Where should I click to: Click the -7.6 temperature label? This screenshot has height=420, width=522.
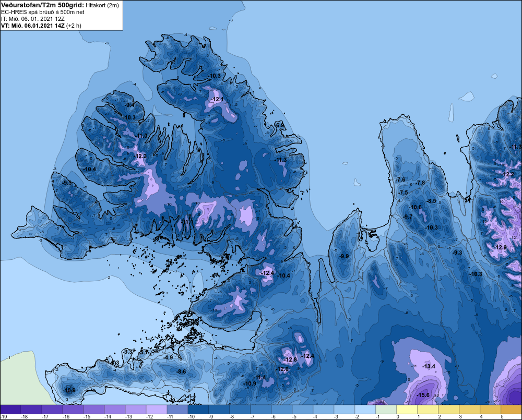(x=400, y=179)
